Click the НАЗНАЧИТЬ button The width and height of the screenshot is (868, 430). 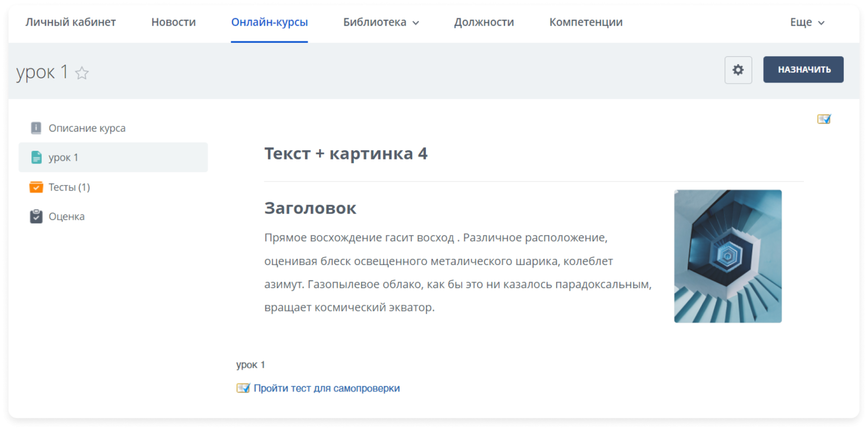coord(803,70)
